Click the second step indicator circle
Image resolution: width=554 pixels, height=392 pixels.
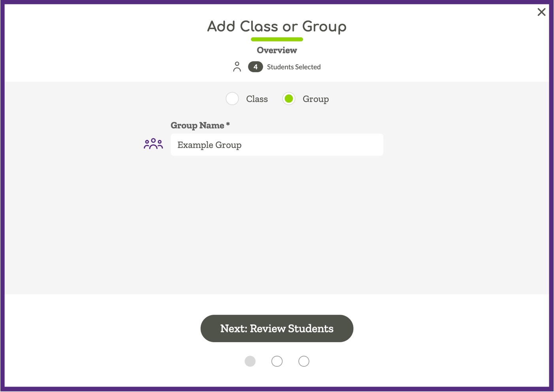point(277,361)
